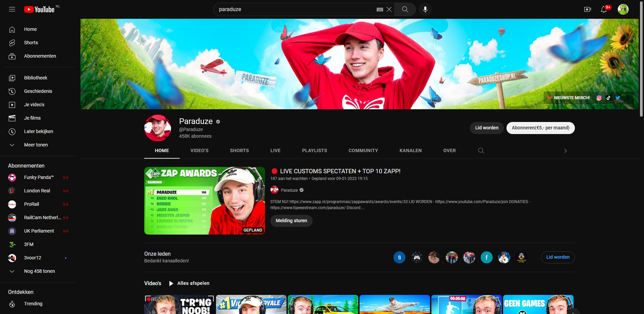Play all videos with 'Alles afspelen'
The height and width of the screenshot is (314, 644).
point(193,284)
